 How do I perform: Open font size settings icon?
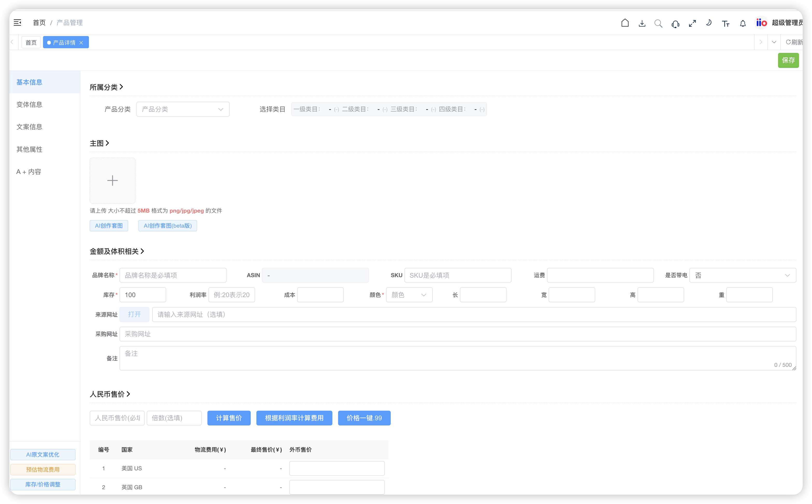click(x=726, y=23)
